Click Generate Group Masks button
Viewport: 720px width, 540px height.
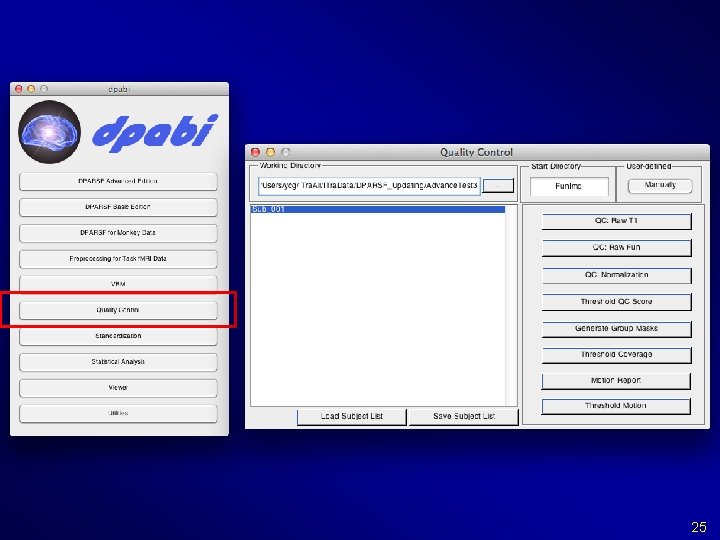616,329
